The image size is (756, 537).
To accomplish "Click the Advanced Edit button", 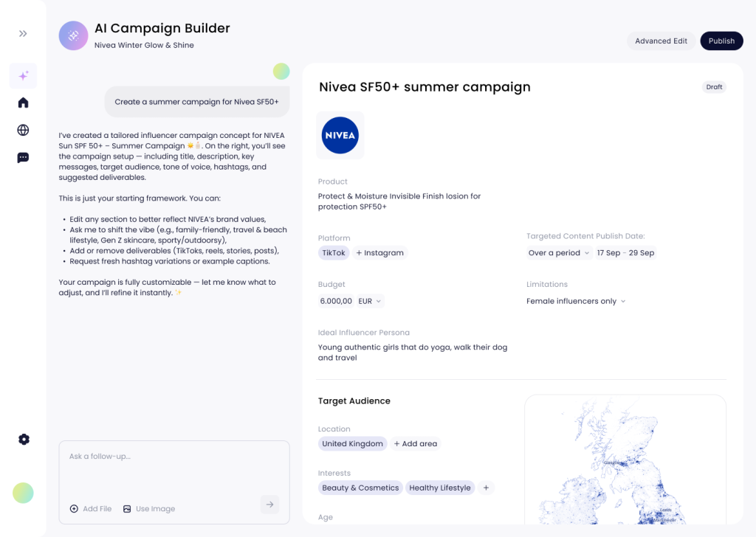I will pos(661,41).
